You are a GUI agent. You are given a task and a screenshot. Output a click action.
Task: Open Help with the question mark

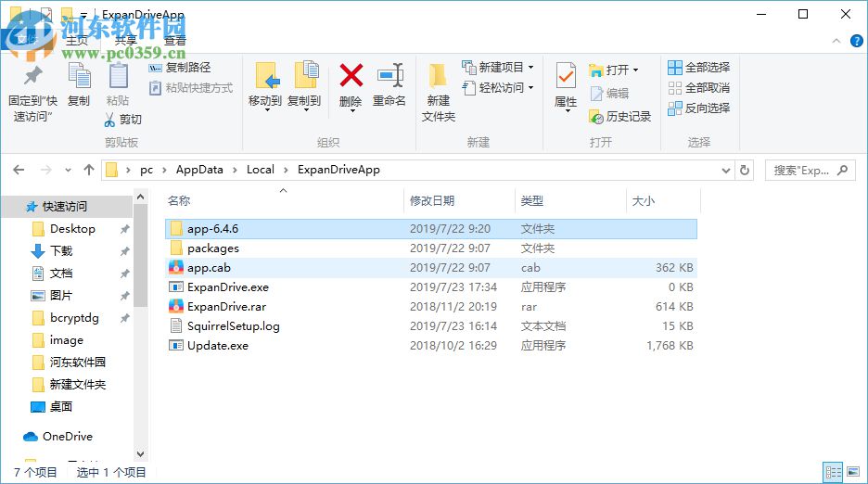[856, 41]
